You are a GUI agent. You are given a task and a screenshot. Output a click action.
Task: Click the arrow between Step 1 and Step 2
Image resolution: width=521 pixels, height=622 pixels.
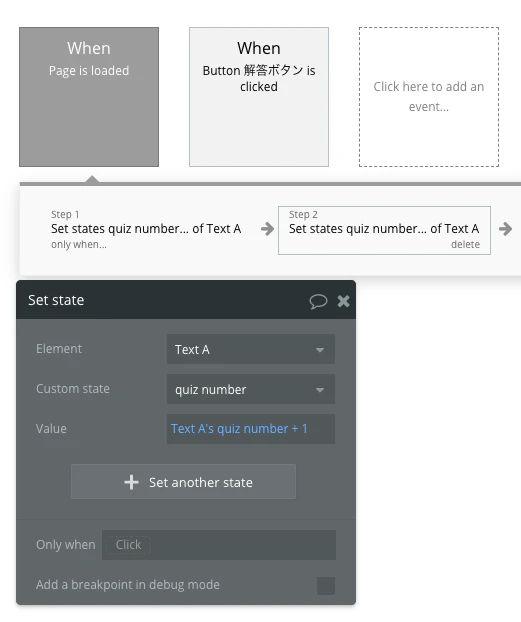coord(267,229)
